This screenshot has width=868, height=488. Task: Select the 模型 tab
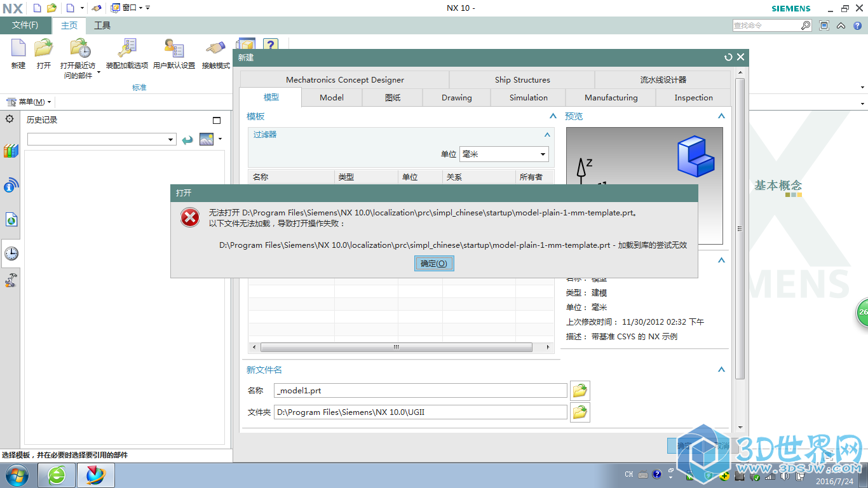click(271, 97)
